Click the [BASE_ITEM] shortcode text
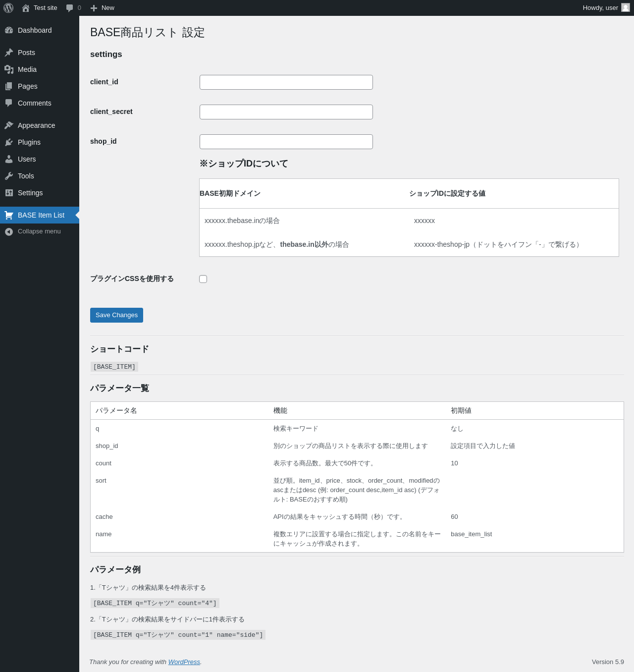The image size is (634, 672). 114,367
